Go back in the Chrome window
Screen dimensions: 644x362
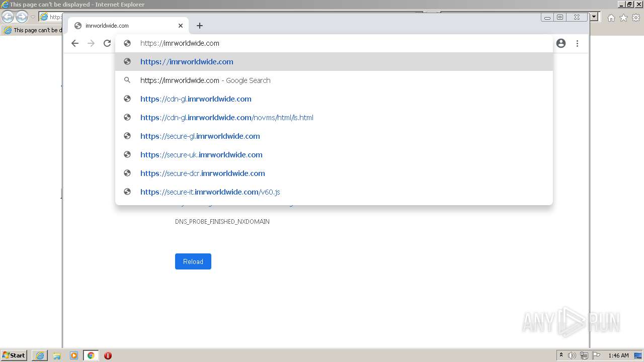(75, 43)
